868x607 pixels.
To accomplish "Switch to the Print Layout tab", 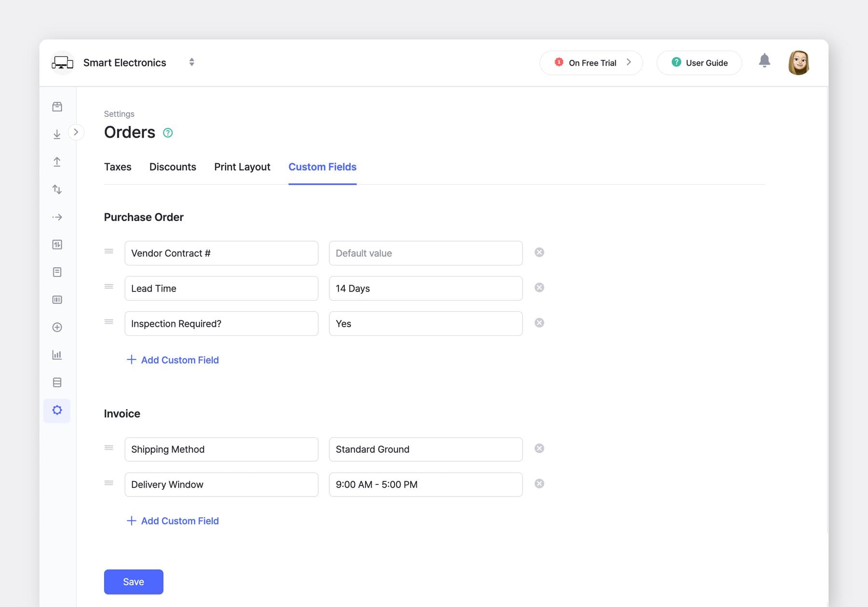I will [242, 166].
